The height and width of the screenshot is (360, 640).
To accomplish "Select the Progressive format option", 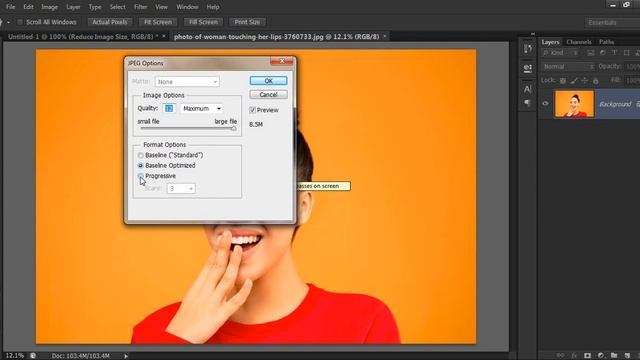I will 140,176.
